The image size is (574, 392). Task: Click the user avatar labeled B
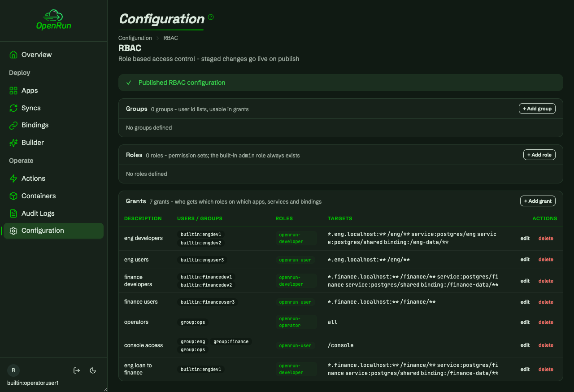(13, 370)
